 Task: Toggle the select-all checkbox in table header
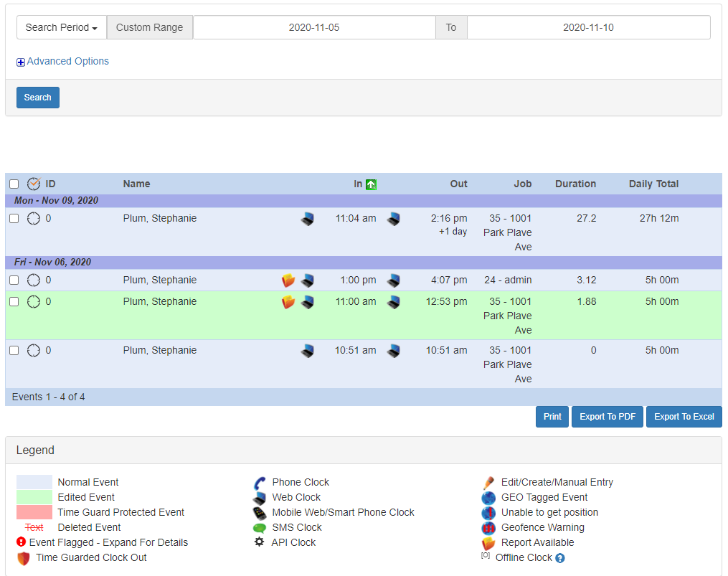pyautogui.click(x=14, y=184)
